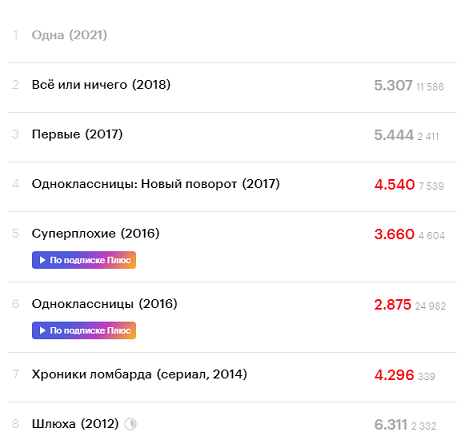The height and width of the screenshot is (448, 457).
Task: Open Одноклассницы: Новый поворот (2017)
Action: click(x=156, y=184)
